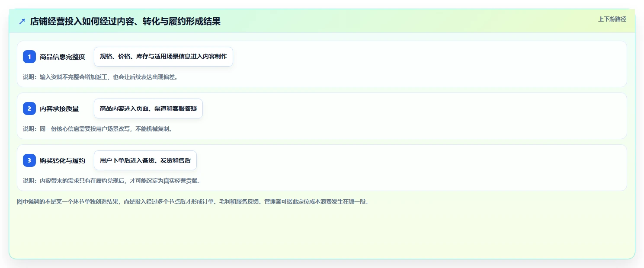Click the 购买转化与履约 heading
Screen dimensions: 644x268
point(62,160)
